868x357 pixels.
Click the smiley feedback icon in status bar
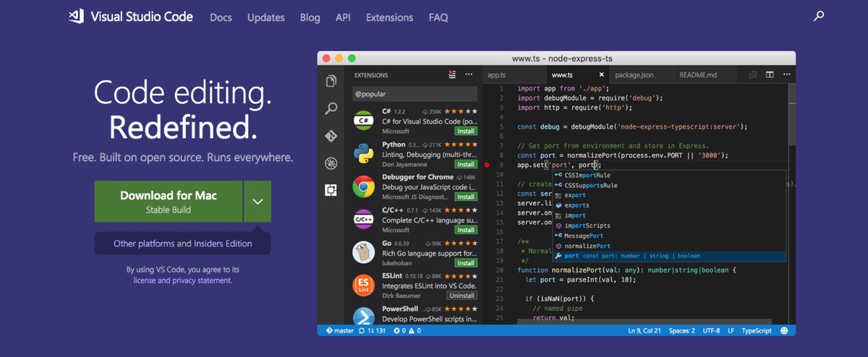tap(785, 330)
